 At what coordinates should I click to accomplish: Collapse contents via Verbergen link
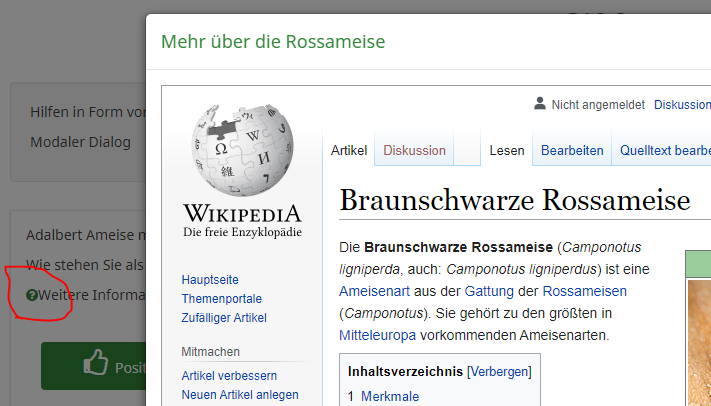point(499,371)
